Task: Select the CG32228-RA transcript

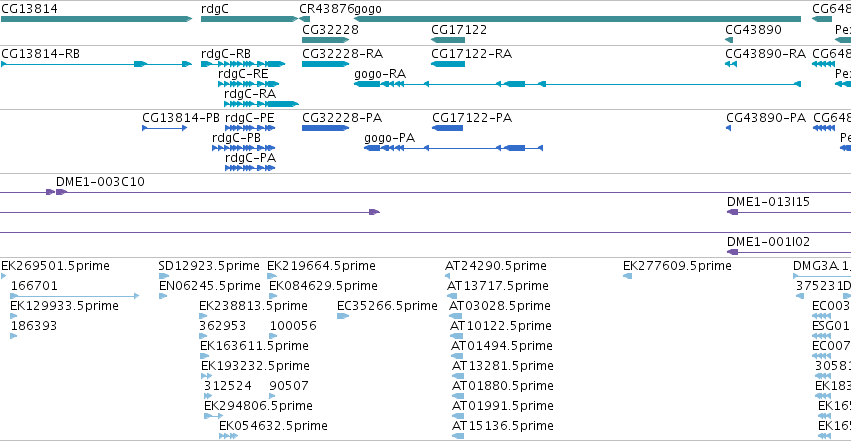Action: [326, 64]
